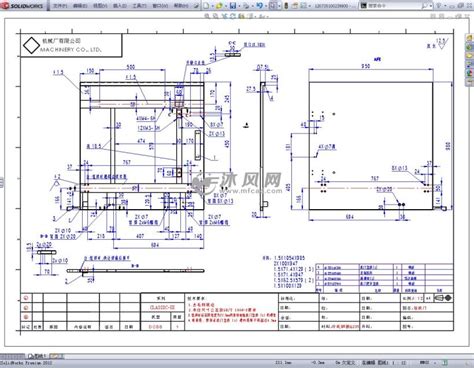Click the Save disk icon
The image size is (474, 368).
coord(233,6)
